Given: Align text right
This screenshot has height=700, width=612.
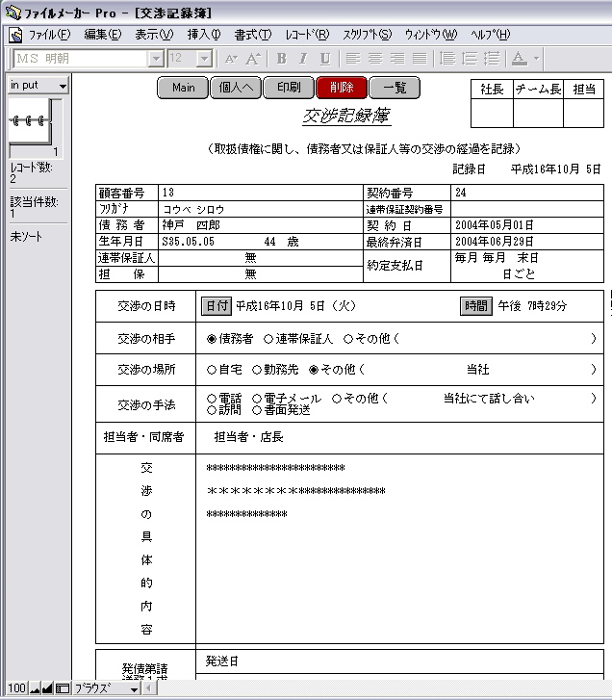Looking at the screenshot, I should coord(397,59).
